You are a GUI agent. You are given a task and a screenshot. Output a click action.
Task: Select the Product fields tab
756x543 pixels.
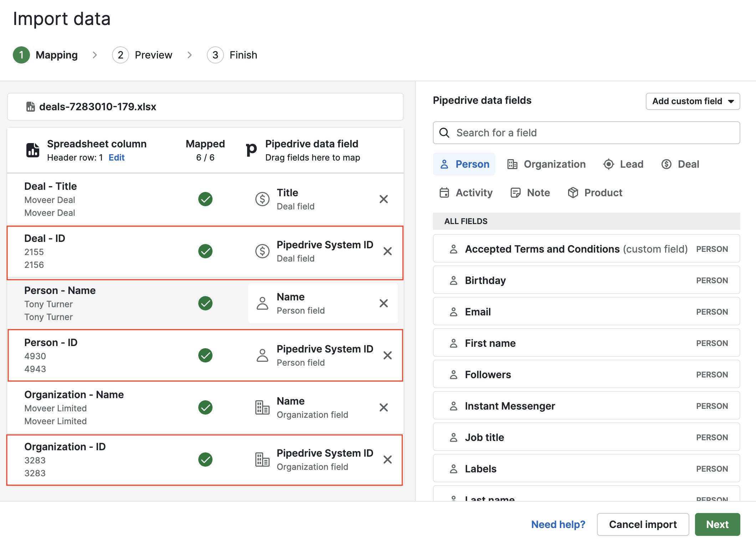[x=595, y=193]
